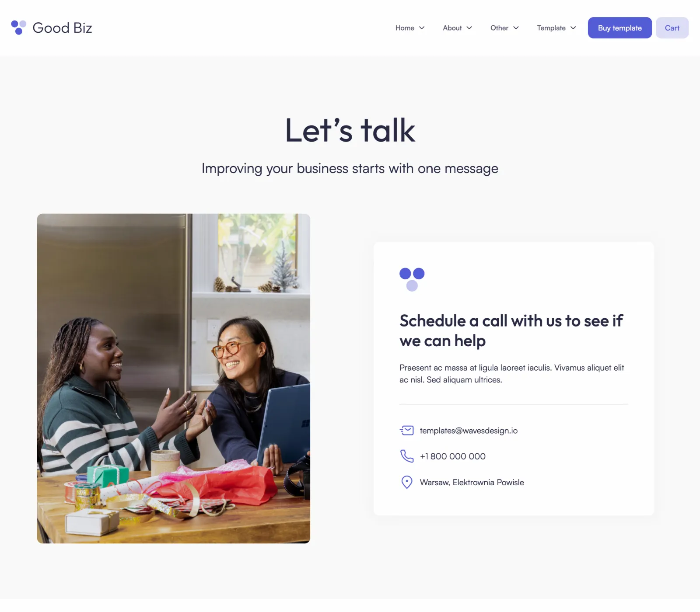Expand the Home dropdown chevron
This screenshot has width=700, height=612.
tap(422, 28)
